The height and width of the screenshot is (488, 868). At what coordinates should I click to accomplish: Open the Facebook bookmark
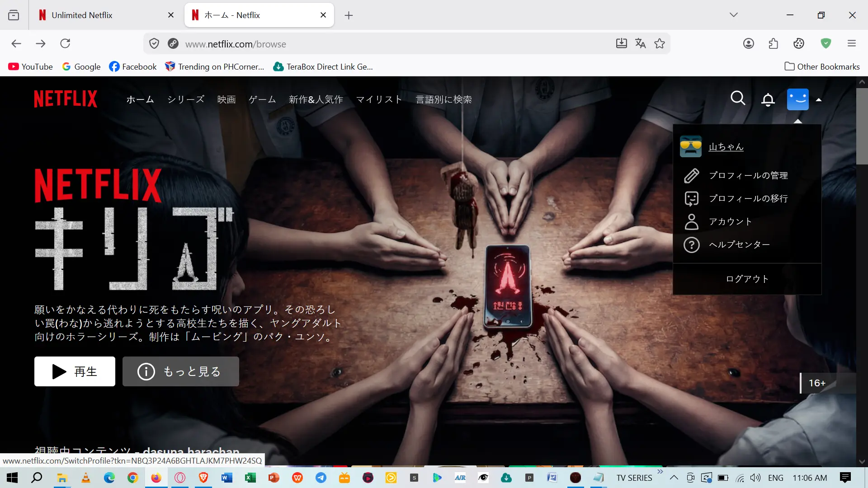pos(133,67)
